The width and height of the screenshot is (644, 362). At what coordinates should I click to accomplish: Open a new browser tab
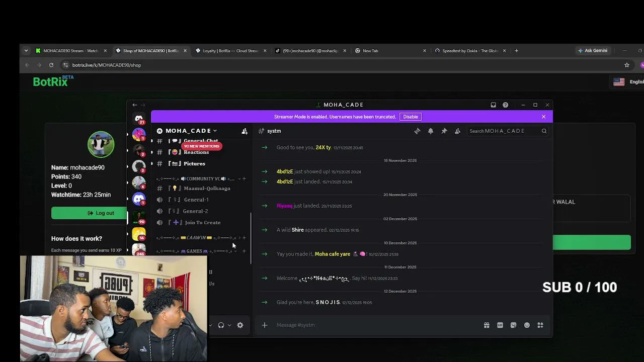516,51
